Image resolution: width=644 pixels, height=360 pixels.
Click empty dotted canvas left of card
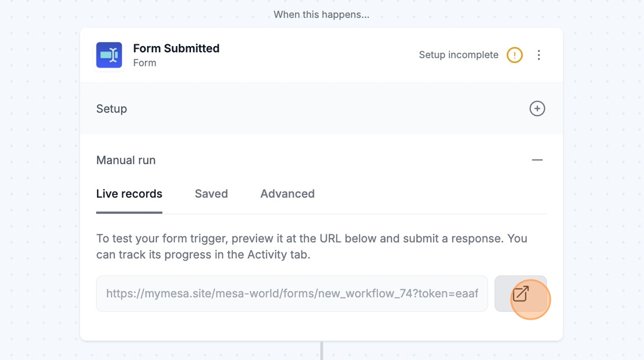tap(39, 184)
